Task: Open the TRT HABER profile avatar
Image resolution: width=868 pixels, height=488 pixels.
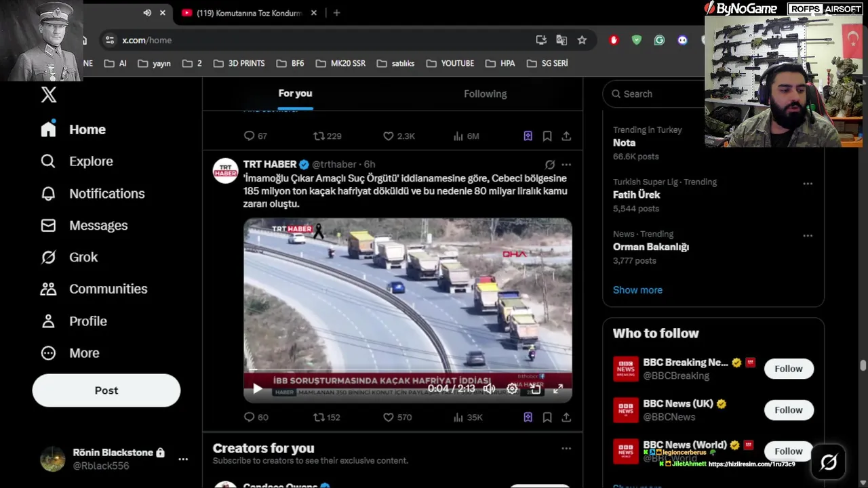Action: tap(226, 171)
